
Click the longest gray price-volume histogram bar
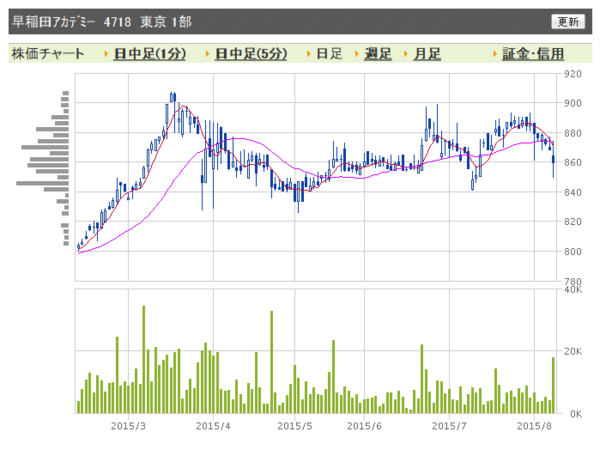pos(42,183)
